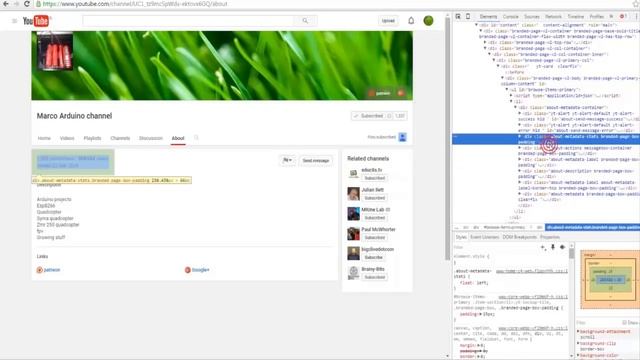Click the browser forward arrow
The width and height of the screenshot is (640, 360).
click(x=16, y=4)
